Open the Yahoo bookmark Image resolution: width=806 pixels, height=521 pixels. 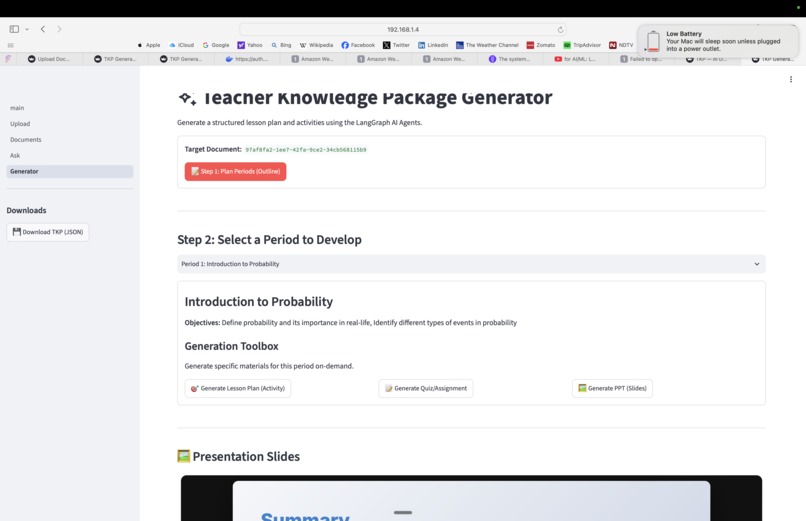pyautogui.click(x=250, y=45)
